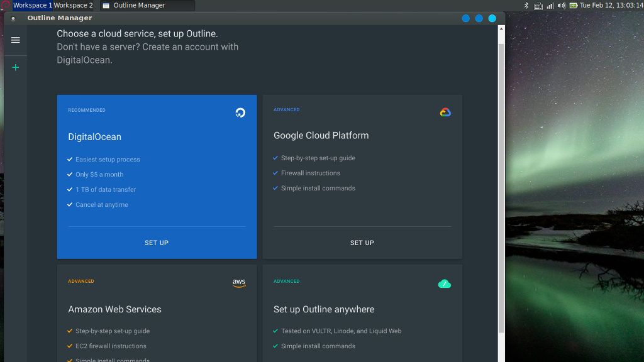The height and width of the screenshot is (362, 644).
Task: Click the window menu dot beside title
Action: [x=13, y=18]
